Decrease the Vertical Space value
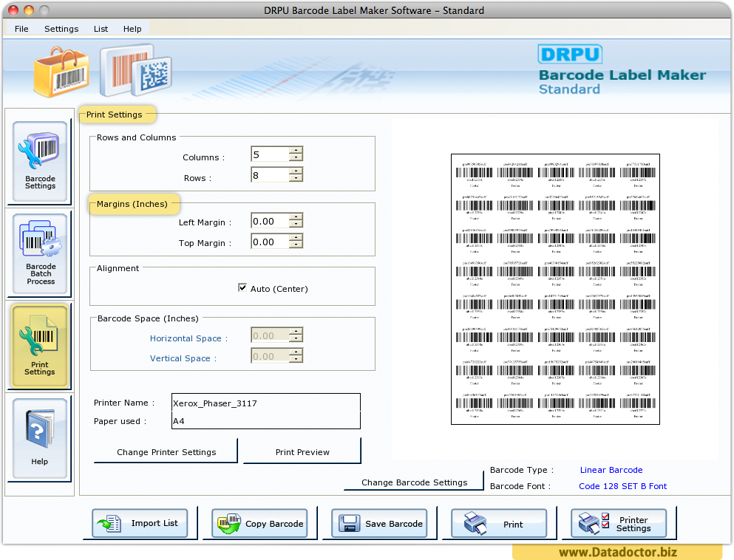Image resolution: width=734 pixels, height=560 pixels. (x=296, y=359)
